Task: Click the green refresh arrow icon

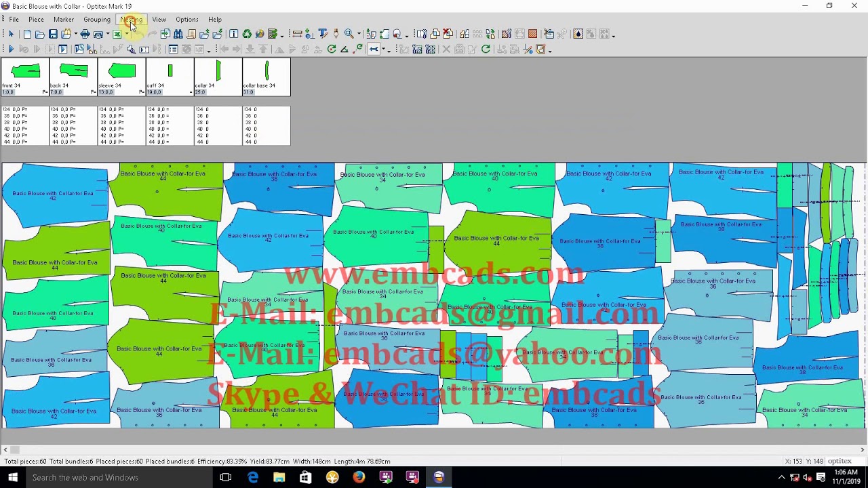Action: click(486, 49)
